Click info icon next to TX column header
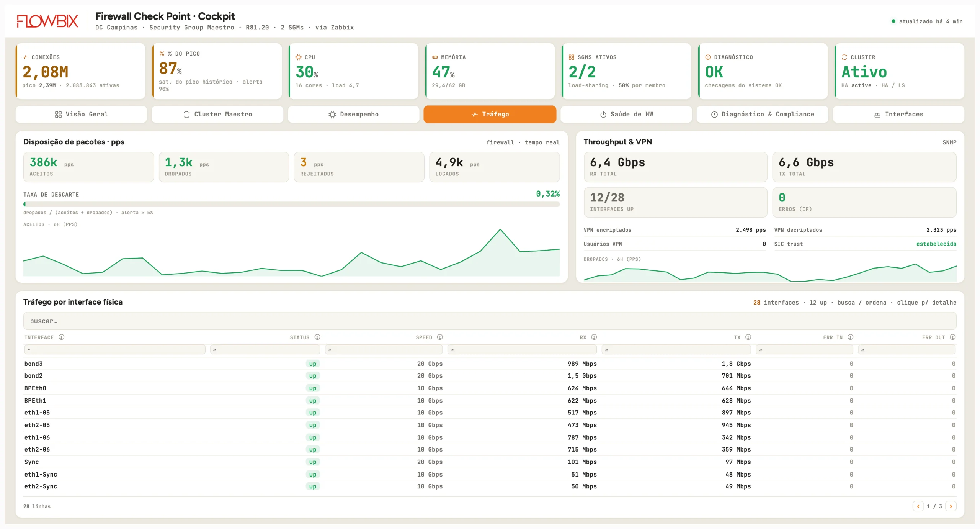The width and height of the screenshot is (980, 529). [x=748, y=337]
